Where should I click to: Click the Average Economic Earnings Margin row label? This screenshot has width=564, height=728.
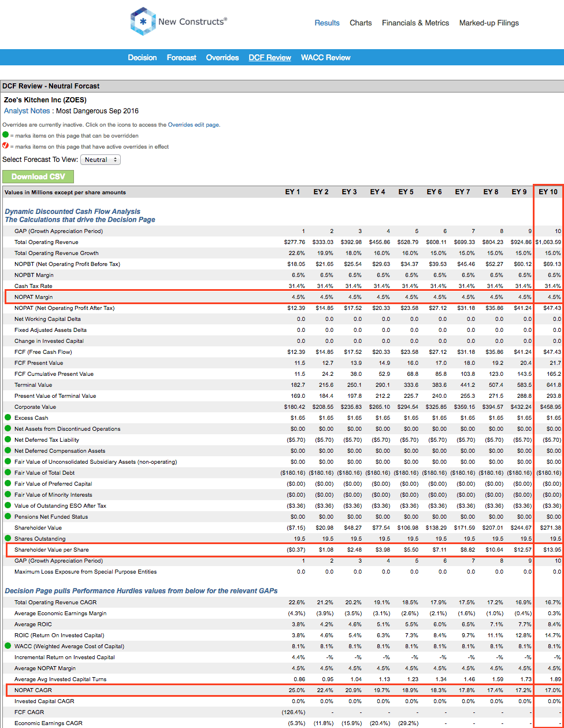point(61,613)
